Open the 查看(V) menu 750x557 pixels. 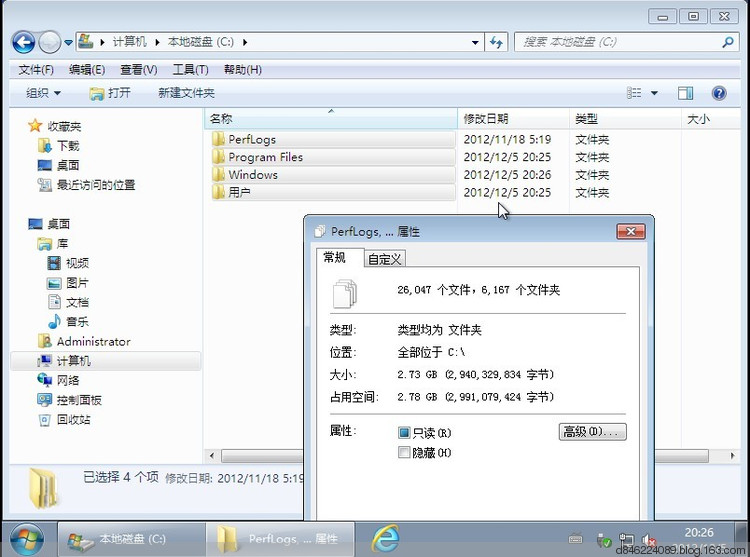[x=139, y=70]
